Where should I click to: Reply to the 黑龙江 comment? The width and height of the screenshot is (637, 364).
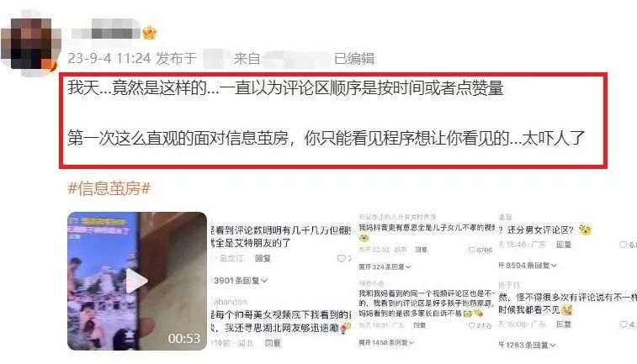[263, 258]
